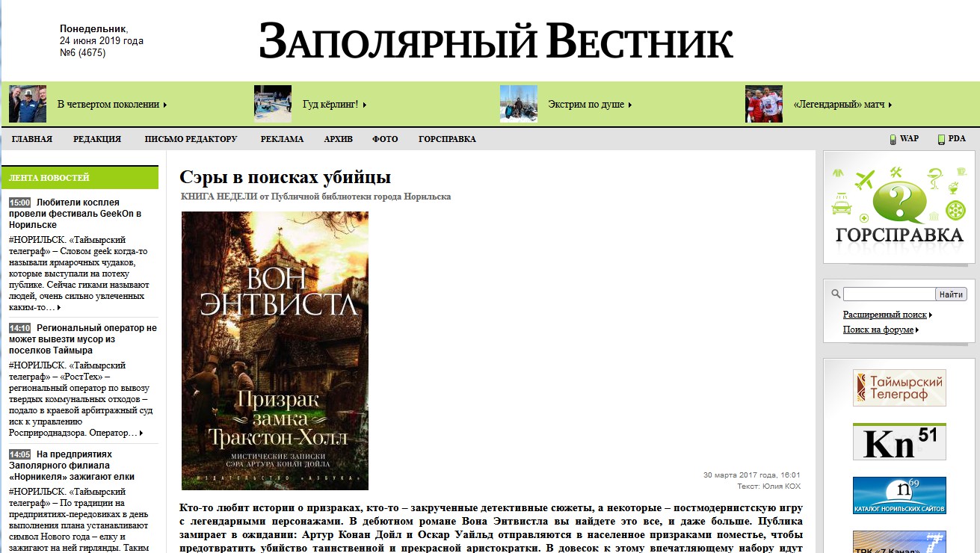Open the «Легендарный» матч story thumbnail

coord(764,104)
